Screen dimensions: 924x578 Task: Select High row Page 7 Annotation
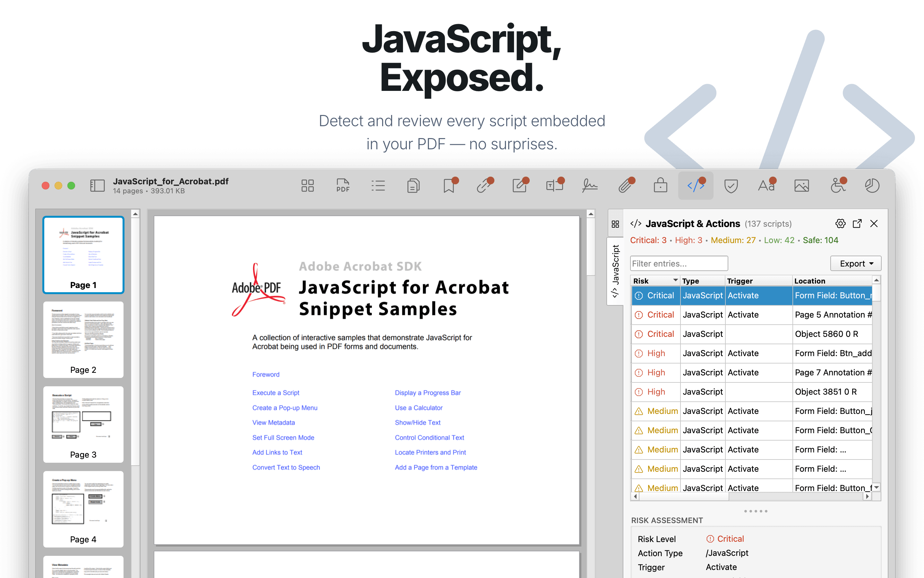pyautogui.click(x=752, y=372)
